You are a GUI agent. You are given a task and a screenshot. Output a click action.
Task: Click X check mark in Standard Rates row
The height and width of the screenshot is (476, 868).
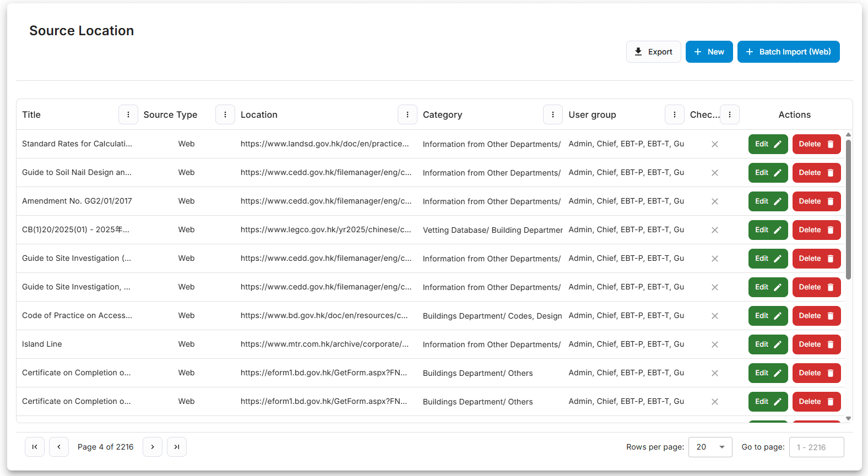[715, 144]
